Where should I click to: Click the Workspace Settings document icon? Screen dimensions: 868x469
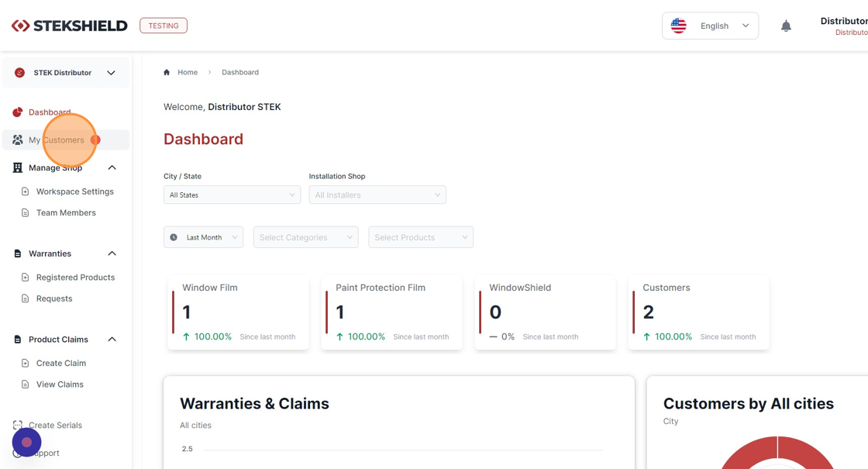pos(25,191)
